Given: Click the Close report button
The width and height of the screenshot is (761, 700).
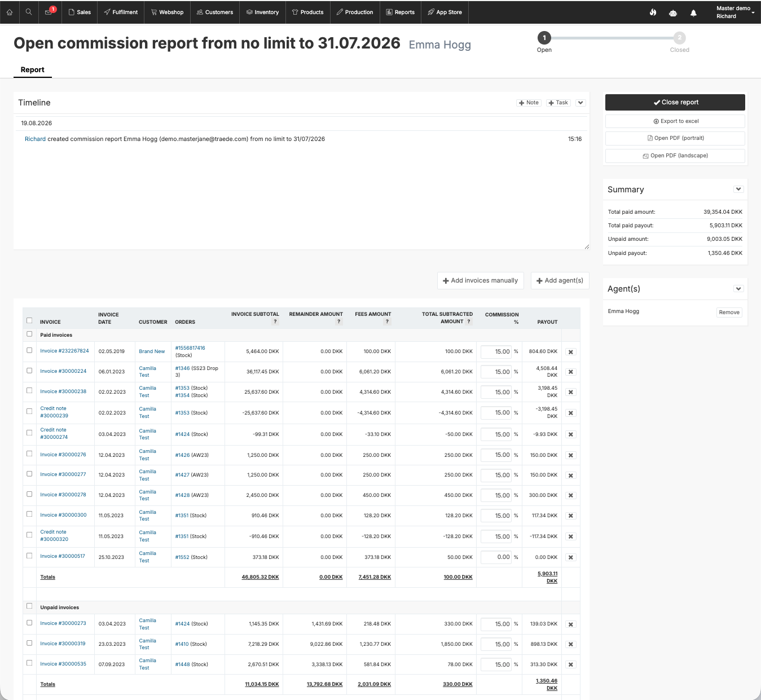Looking at the screenshot, I should [675, 102].
